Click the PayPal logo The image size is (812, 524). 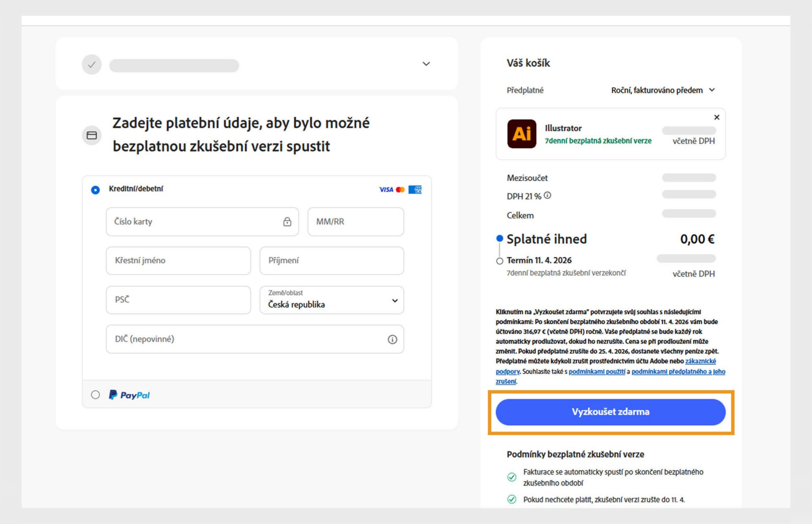coord(129,395)
